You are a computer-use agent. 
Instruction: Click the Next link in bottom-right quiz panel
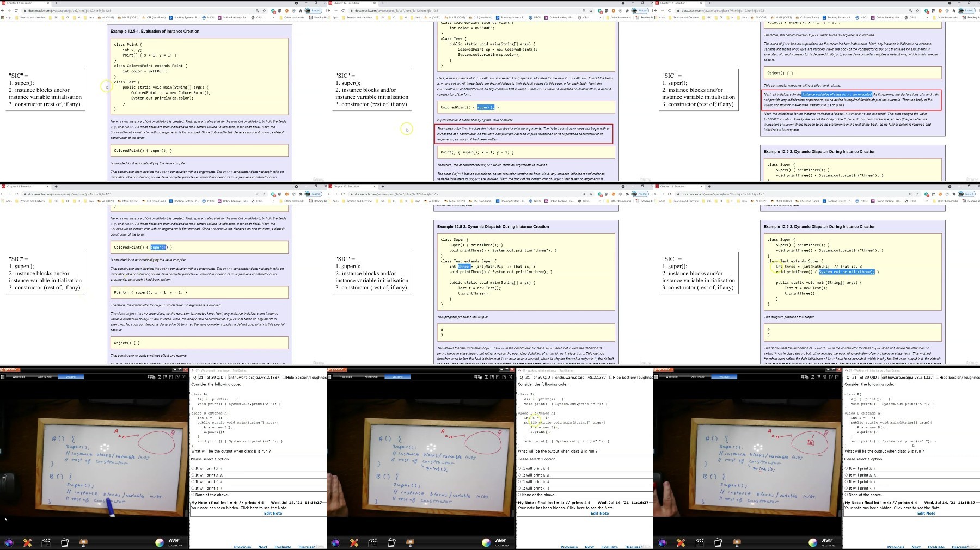[916, 547]
